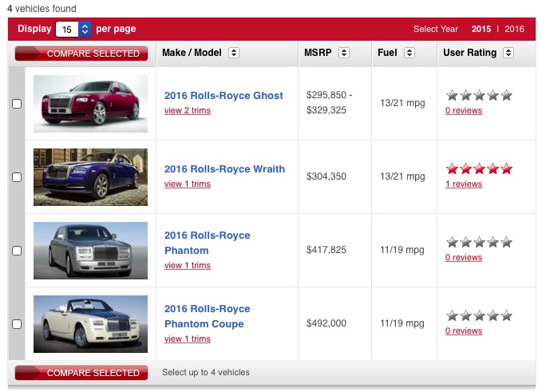The height and width of the screenshot is (392, 546).
Task: Open 2016 Rolls-Royce Ghost link
Action: point(224,95)
